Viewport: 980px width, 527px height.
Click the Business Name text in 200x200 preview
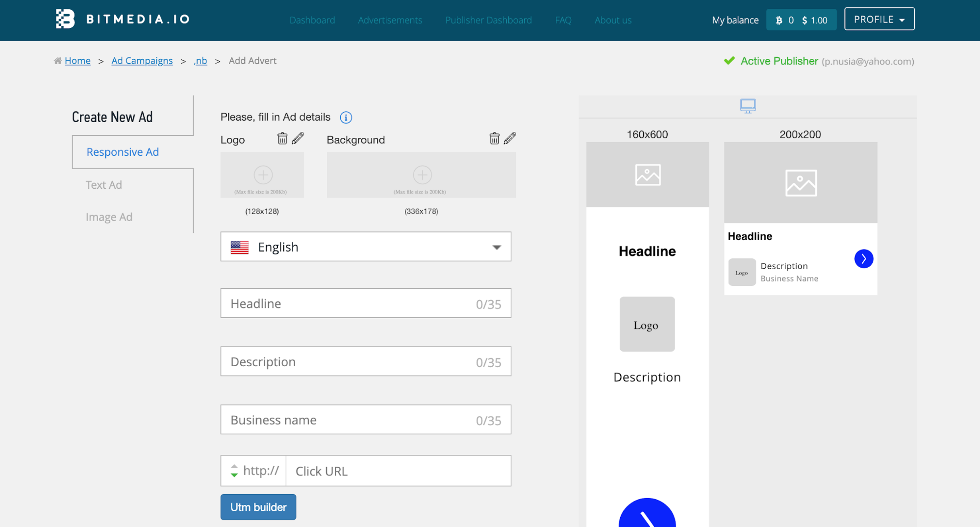tap(789, 279)
